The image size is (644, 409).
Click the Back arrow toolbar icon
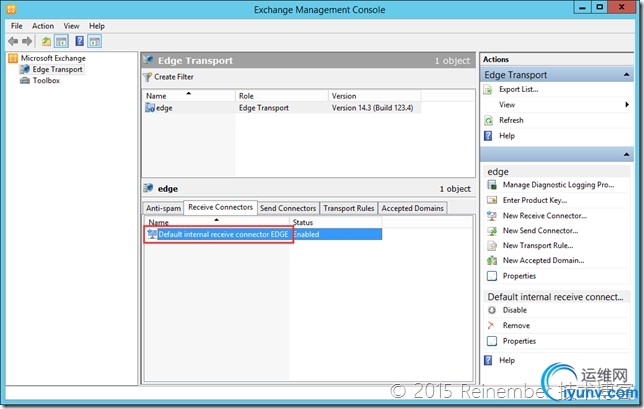[x=13, y=41]
